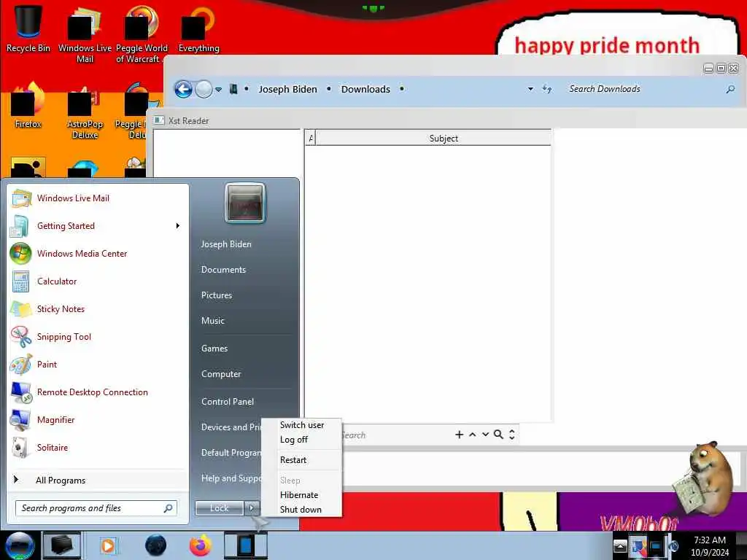Click the magnifier search icon in Xst Reader

click(498, 435)
